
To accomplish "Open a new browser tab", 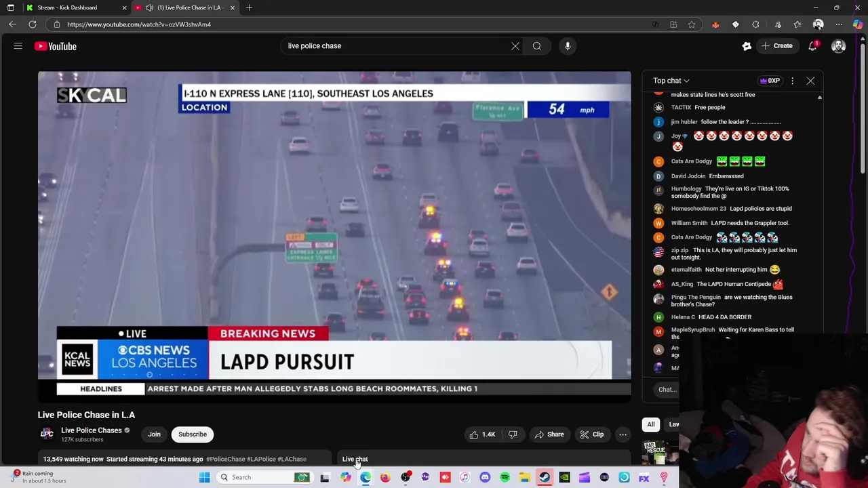I will [249, 7].
